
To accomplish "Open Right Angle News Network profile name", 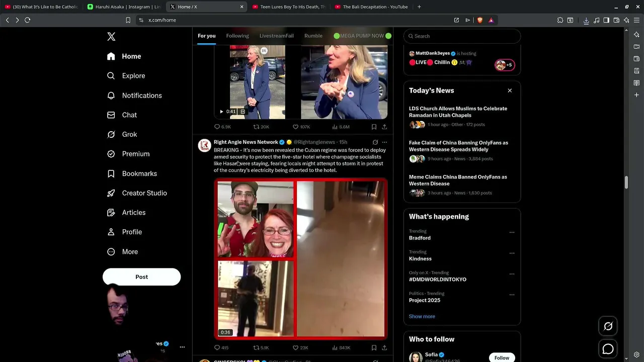I will [x=246, y=142].
